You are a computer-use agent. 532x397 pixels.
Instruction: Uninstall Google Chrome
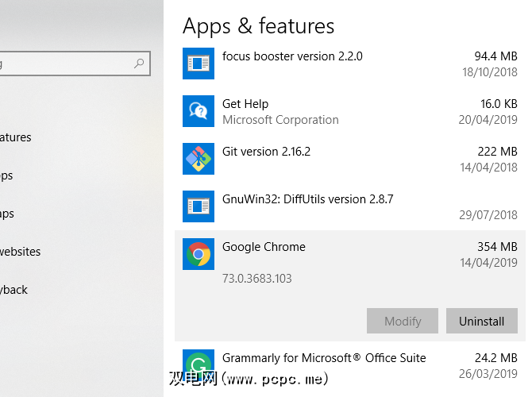(x=481, y=321)
